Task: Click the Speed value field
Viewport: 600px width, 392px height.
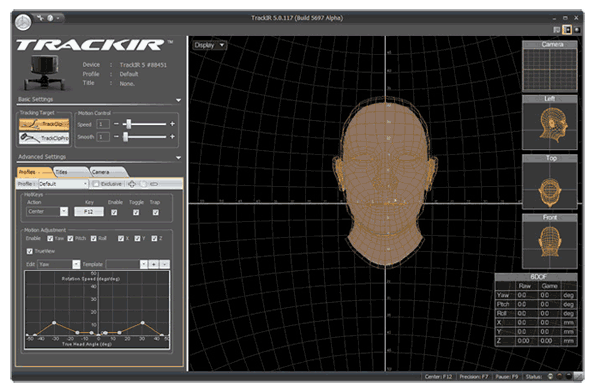Action: 103,124
